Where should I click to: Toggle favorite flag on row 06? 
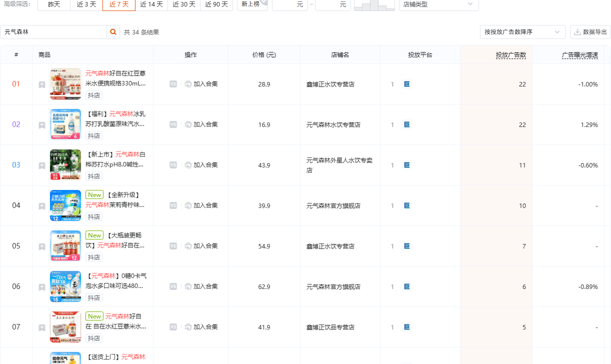pyautogui.click(x=42, y=287)
